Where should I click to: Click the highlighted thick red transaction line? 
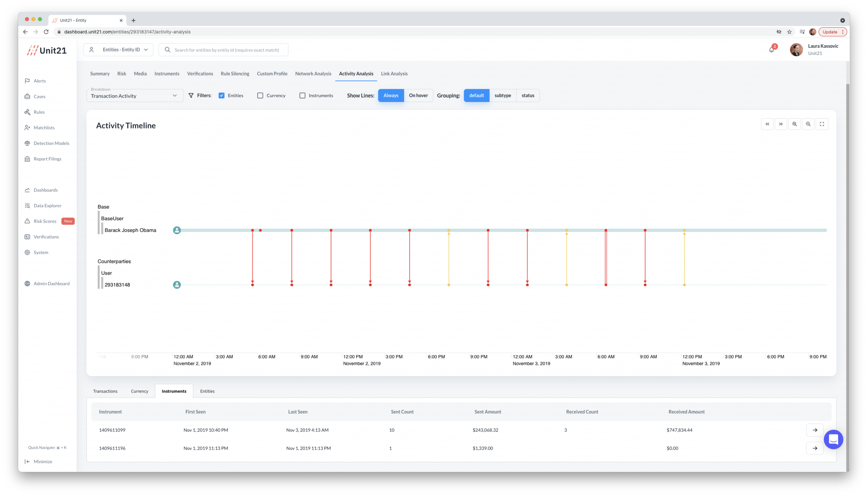(x=606, y=258)
